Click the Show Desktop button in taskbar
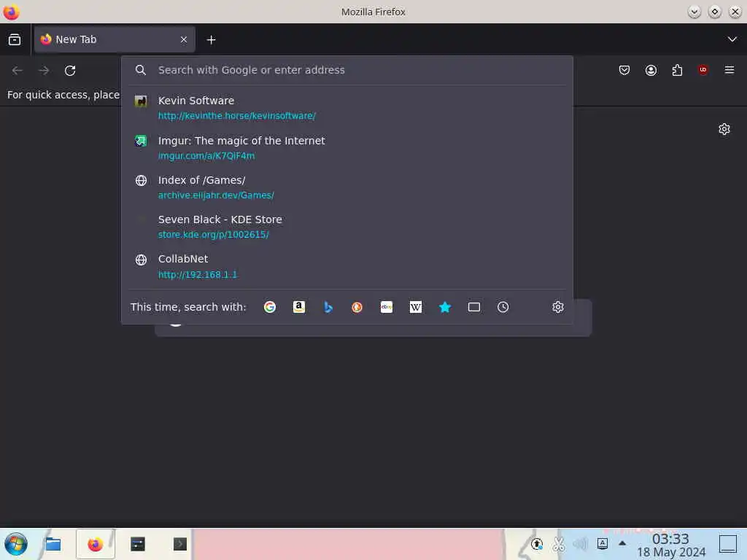 728,544
